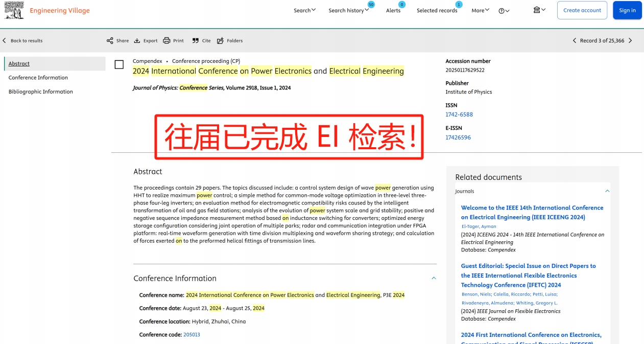Image resolution: width=644 pixels, height=344 pixels.
Task: Open the Share options
Action: (117, 41)
